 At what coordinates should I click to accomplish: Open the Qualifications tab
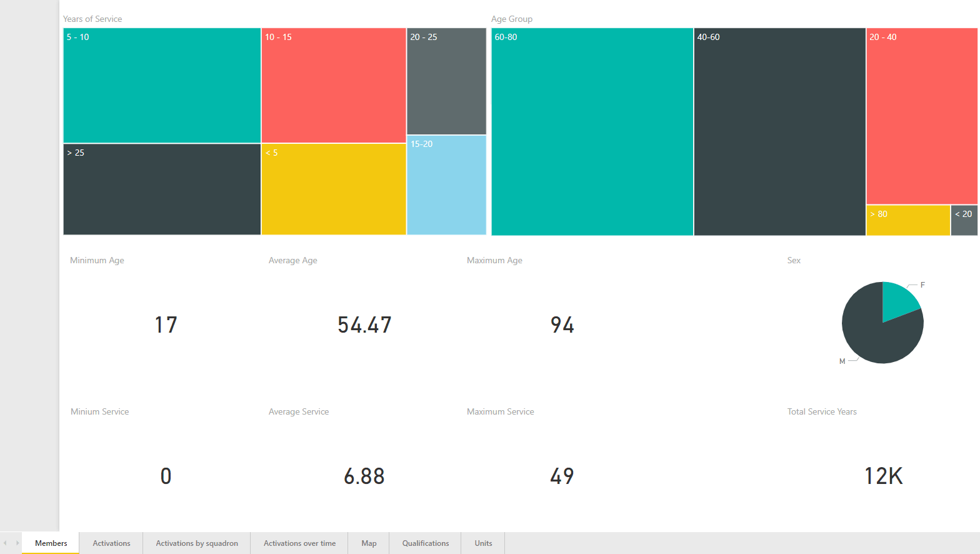pos(425,543)
